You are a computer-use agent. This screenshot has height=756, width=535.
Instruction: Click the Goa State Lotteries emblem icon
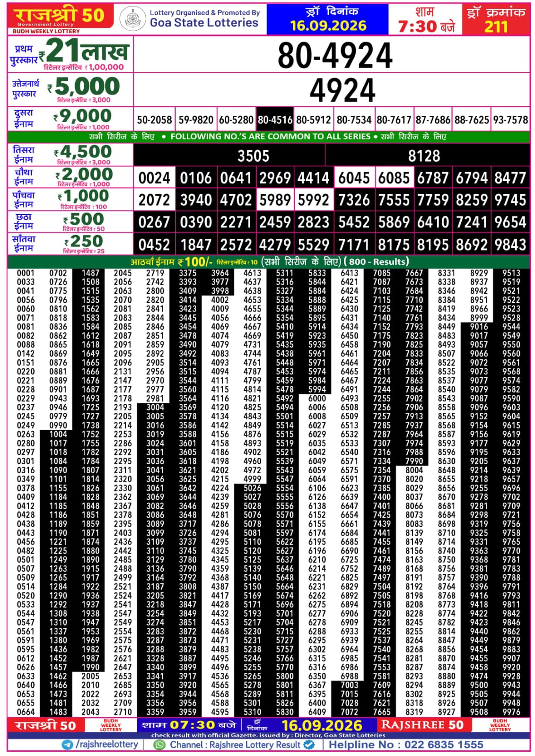pyautogui.click(x=132, y=19)
